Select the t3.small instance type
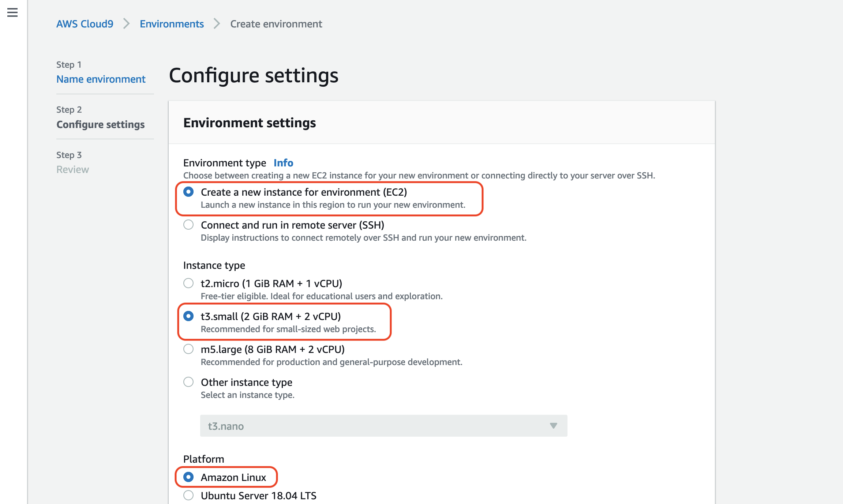 [x=188, y=316]
